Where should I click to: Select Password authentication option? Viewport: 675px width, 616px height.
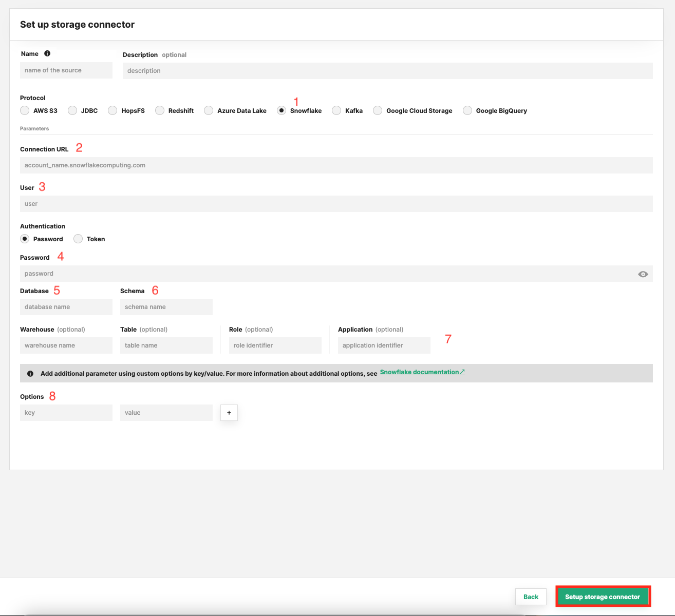(x=25, y=239)
